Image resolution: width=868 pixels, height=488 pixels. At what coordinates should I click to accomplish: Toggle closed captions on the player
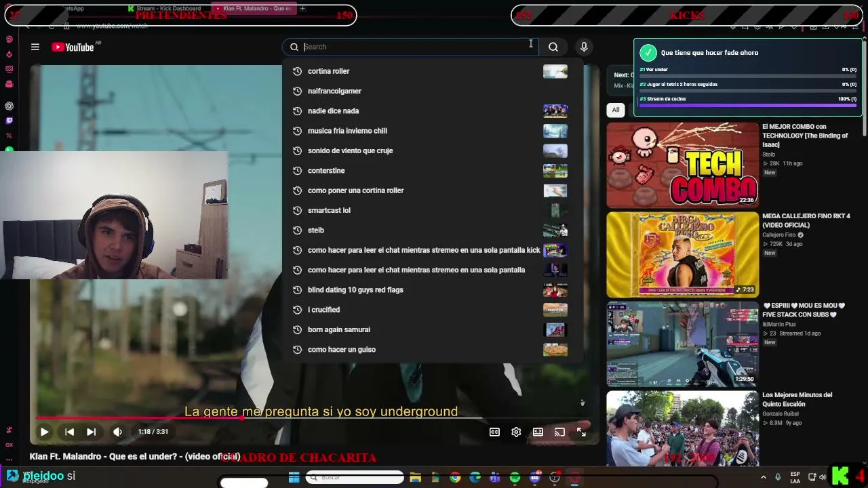tap(494, 432)
